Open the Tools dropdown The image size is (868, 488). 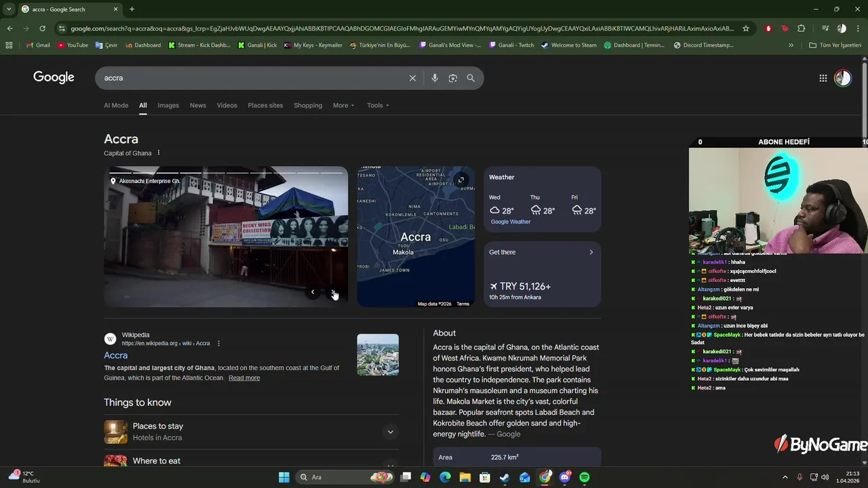click(x=378, y=105)
